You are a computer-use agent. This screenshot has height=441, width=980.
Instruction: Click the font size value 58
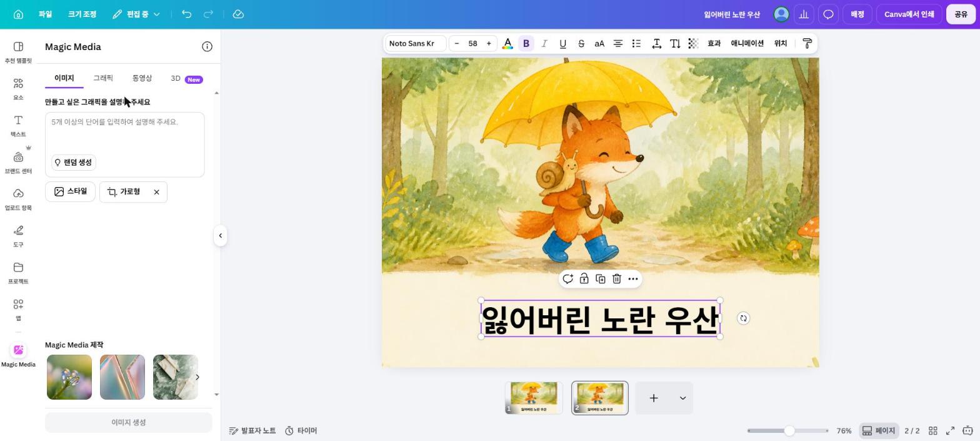472,43
